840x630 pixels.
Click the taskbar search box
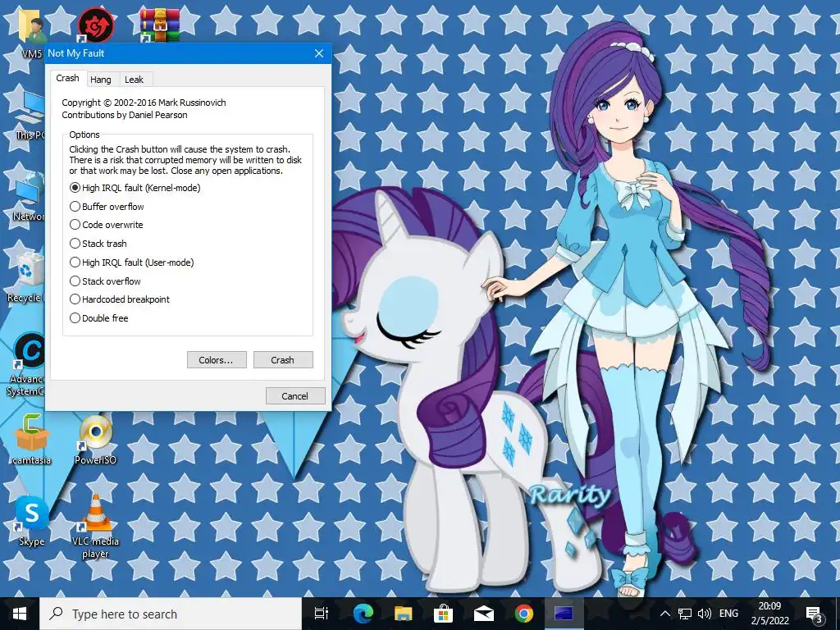171,614
